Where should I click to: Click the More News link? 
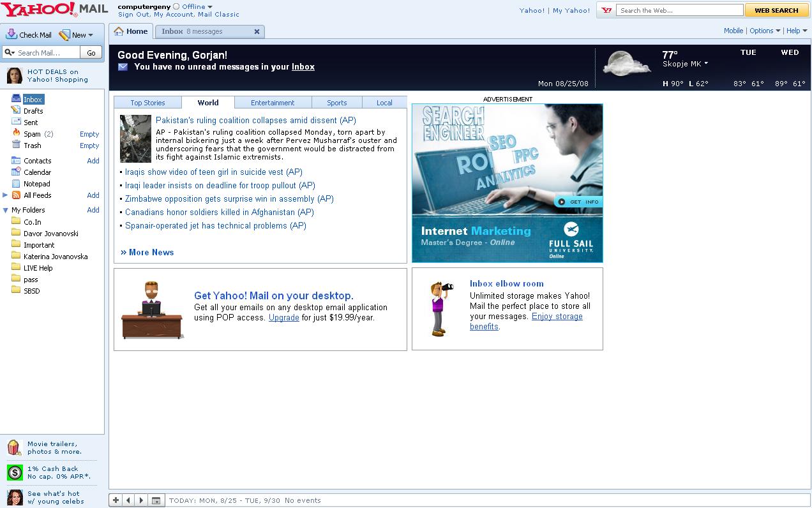tap(147, 252)
